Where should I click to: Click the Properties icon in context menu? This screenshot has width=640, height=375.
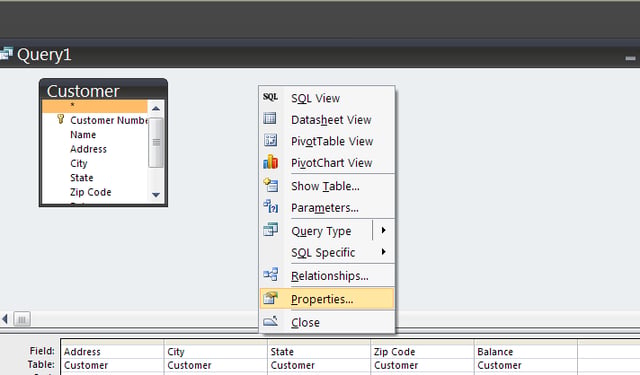pos(270,298)
